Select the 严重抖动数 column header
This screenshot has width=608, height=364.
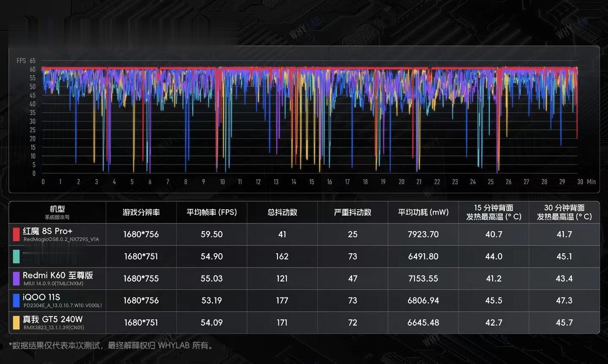tap(352, 212)
